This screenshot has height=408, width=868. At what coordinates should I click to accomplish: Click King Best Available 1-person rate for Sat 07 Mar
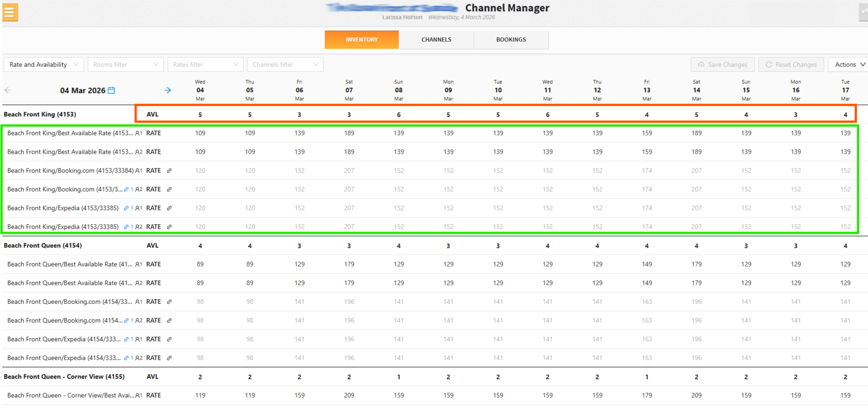pos(349,133)
